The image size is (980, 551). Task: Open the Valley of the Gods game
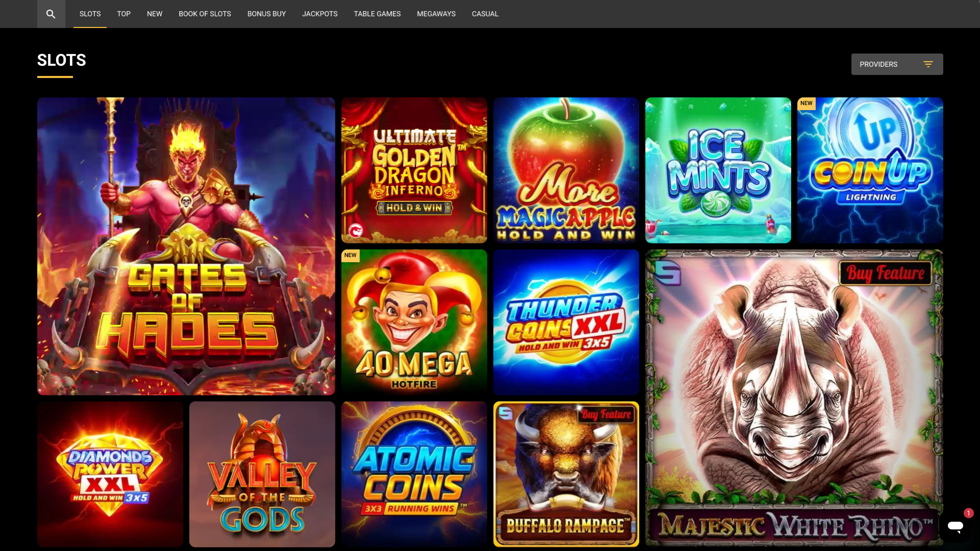click(x=261, y=474)
